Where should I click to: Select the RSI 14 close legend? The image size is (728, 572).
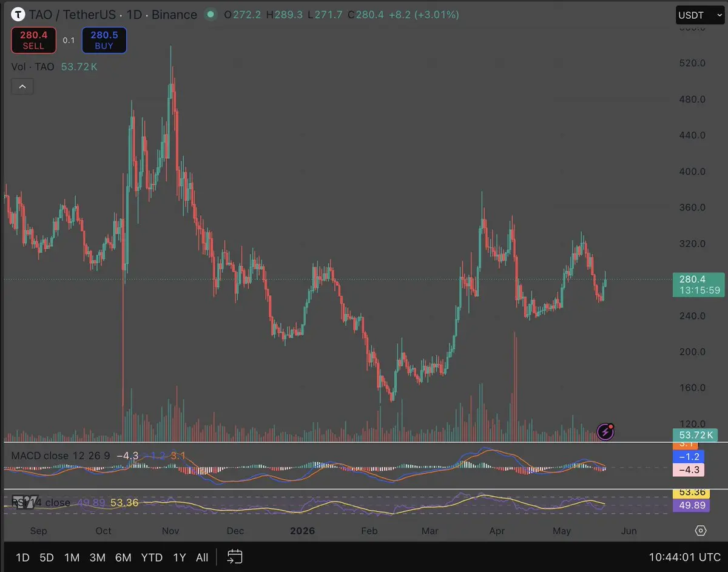click(x=41, y=503)
